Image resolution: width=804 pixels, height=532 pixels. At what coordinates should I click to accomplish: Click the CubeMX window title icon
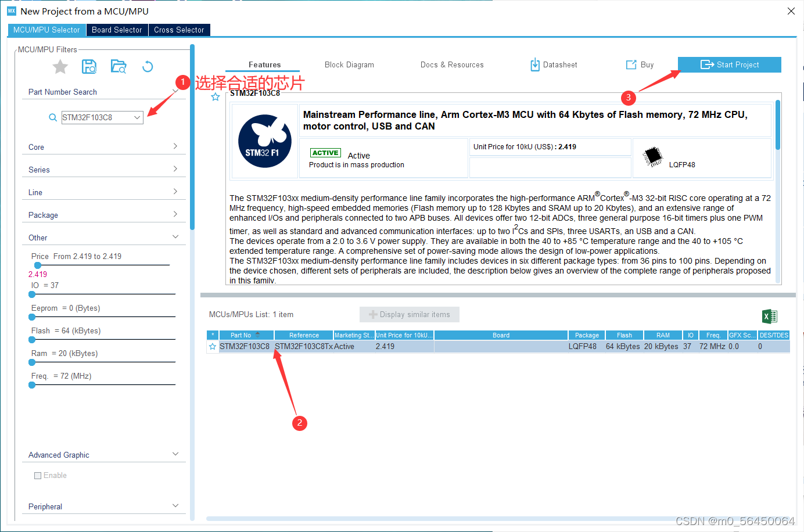click(12, 11)
